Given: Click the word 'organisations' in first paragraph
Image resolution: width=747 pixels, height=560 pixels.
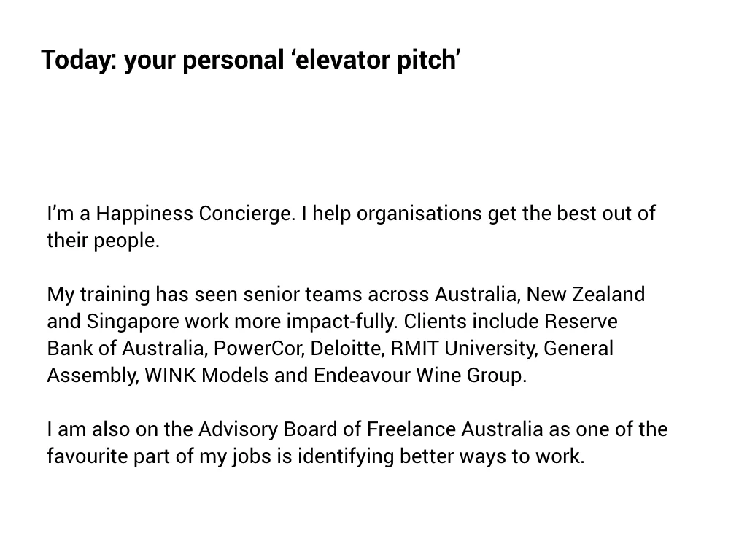Looking at the screenshot, I should coord(419,214).
